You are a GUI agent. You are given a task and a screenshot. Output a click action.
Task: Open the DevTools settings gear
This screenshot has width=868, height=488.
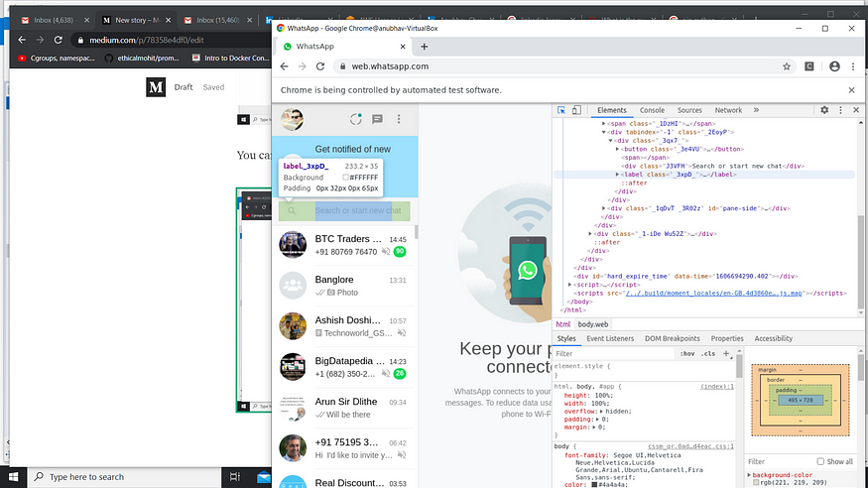824,110
